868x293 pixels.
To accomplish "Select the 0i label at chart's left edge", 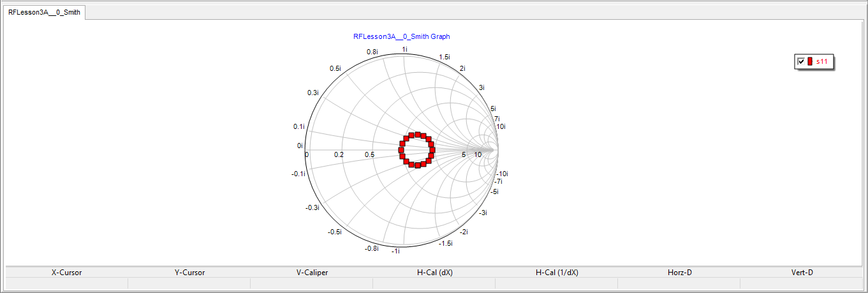I will [300, 146].
